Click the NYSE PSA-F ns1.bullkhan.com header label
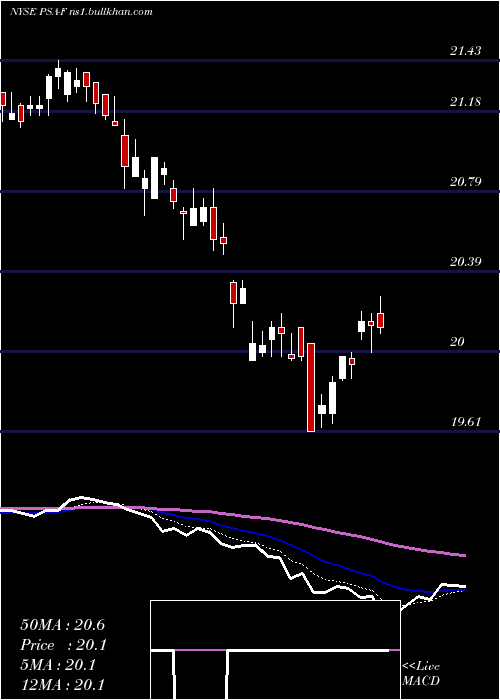The height and width of the screenshot is (700, 500). 82,11
